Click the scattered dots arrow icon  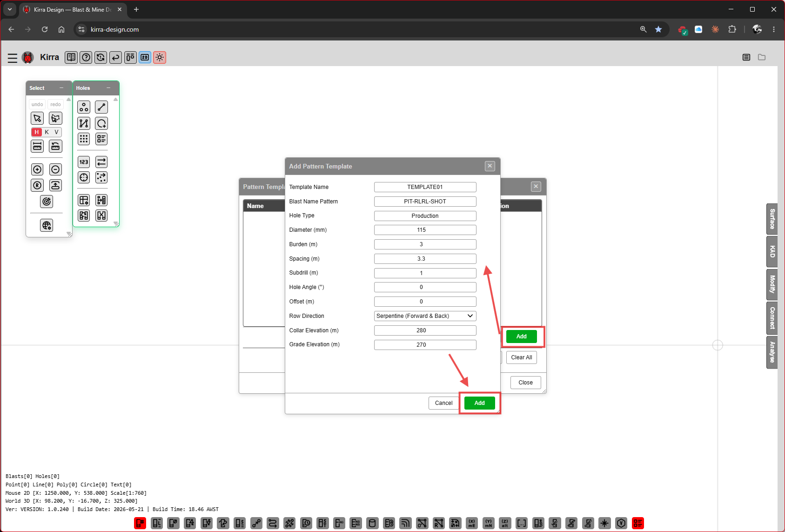101,177
